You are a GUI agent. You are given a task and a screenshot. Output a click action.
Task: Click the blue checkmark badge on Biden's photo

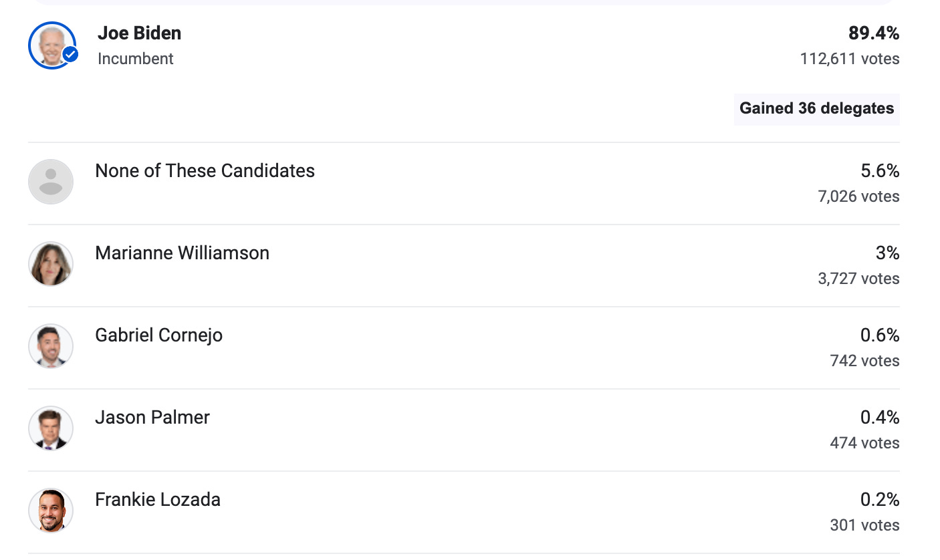pos(70,55)
